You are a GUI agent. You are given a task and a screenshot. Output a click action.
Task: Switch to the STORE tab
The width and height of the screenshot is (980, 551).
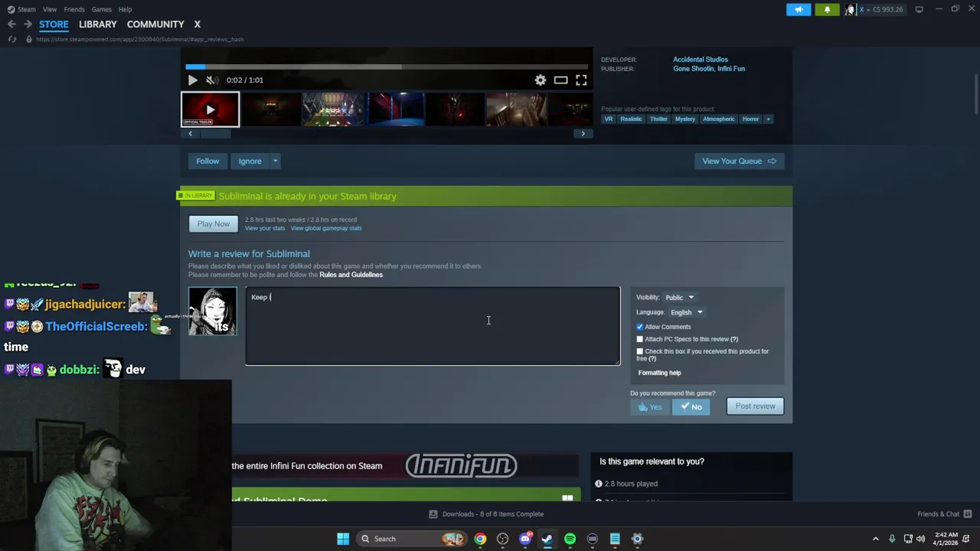point(54,24)
